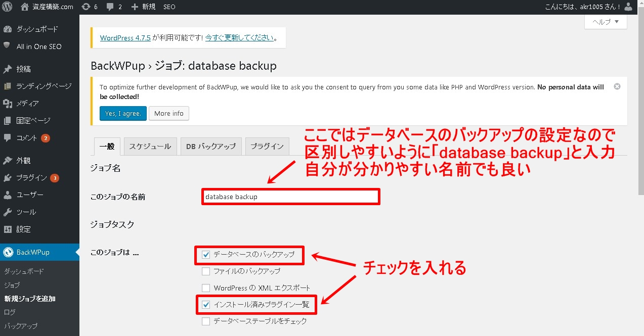Click the 固定ページ pages icon
644x336 pixels.
coord(7,121)
